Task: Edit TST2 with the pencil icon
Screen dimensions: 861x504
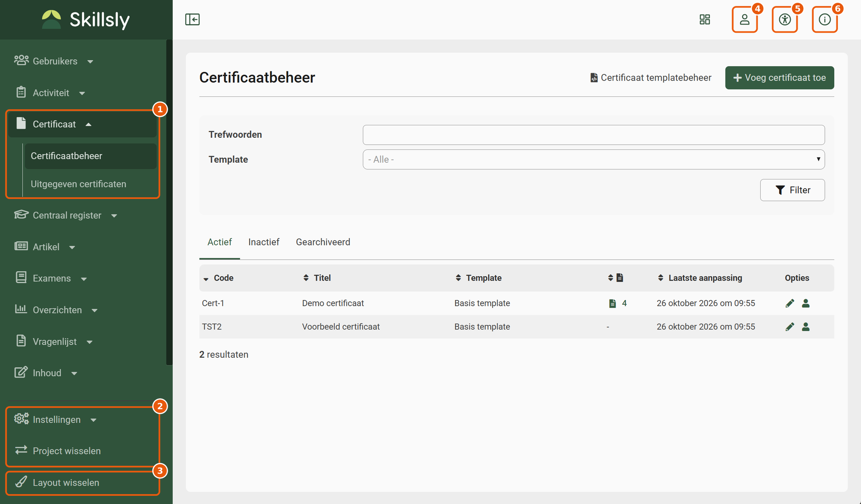Action: [x=790, y=327]
